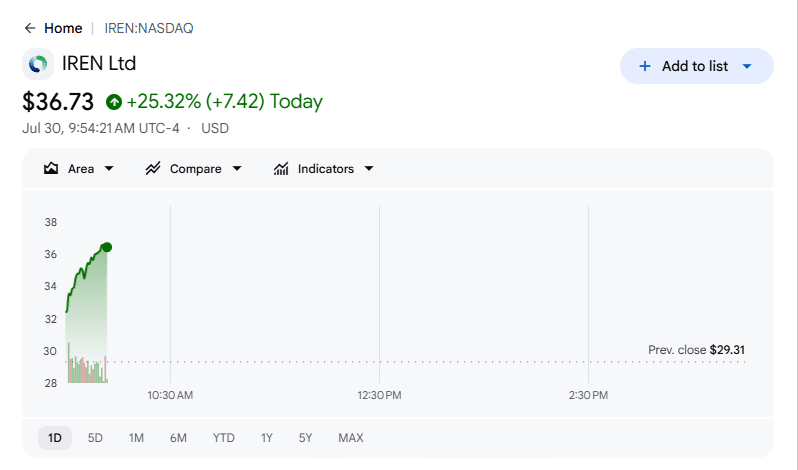Click the Add to list button
The image size is (798, 470).
tap(697, 66)
